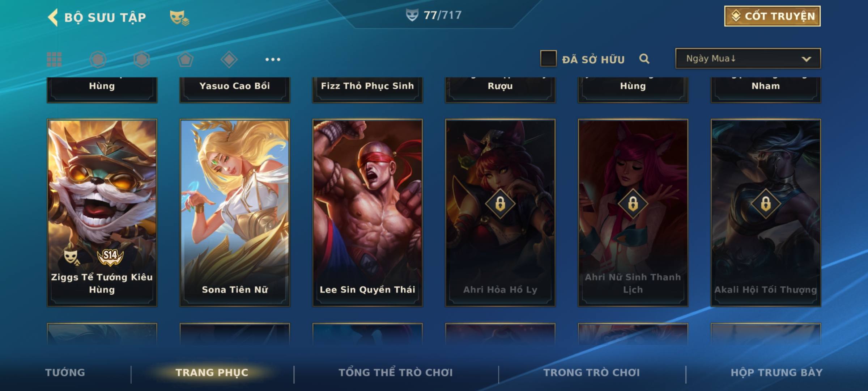Select the hexagon rarity filter icon
The width and height of the screenshot is (868, 391).
(141, 59)
